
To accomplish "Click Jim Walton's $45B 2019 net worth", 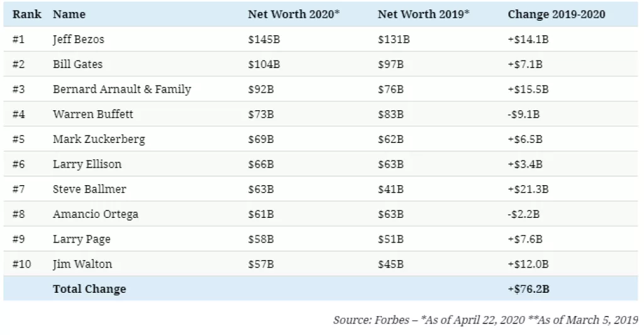I will (390, 264).
